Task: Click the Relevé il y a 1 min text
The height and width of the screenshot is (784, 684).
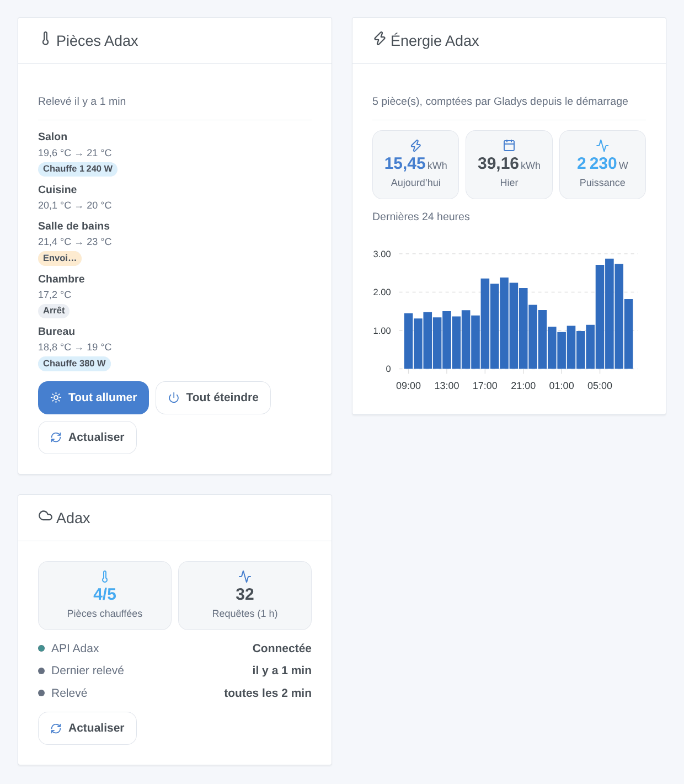Action: pos(82,101)
